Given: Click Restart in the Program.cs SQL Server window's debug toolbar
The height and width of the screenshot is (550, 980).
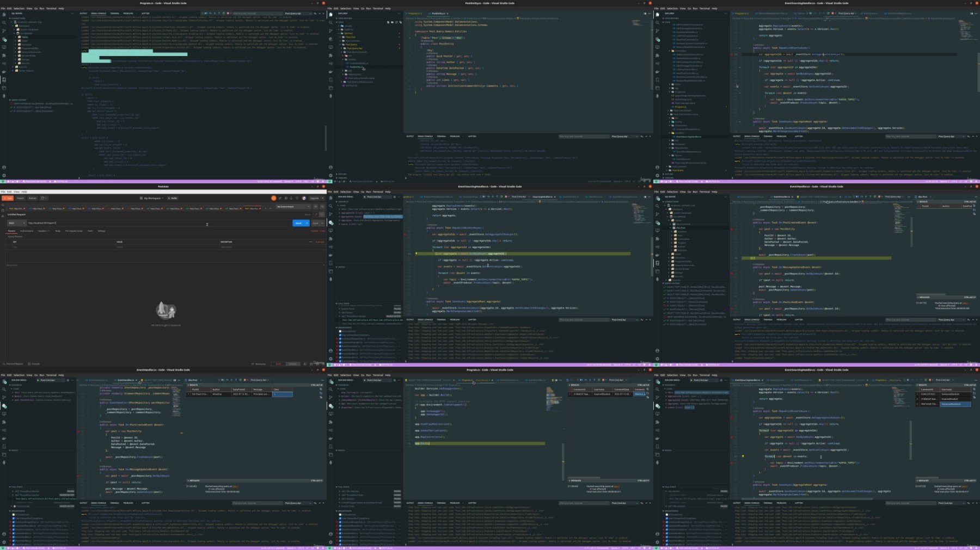Looking at the screenshot, I should [x=224, y=13].
